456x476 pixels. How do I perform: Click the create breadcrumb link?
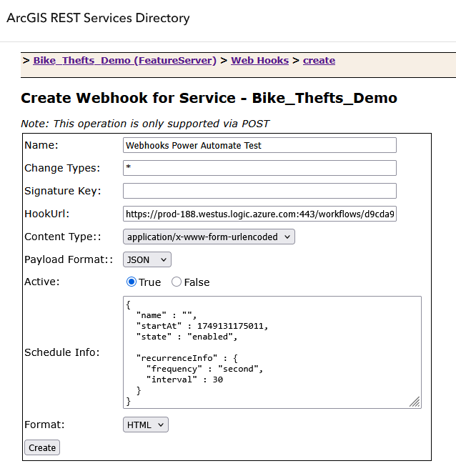(x=319, y=61)
